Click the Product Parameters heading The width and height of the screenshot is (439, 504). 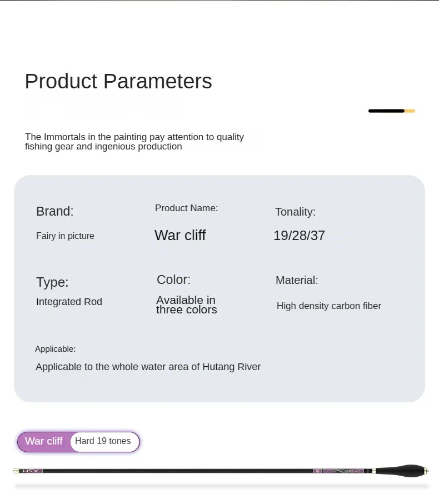tap(118, 82)
